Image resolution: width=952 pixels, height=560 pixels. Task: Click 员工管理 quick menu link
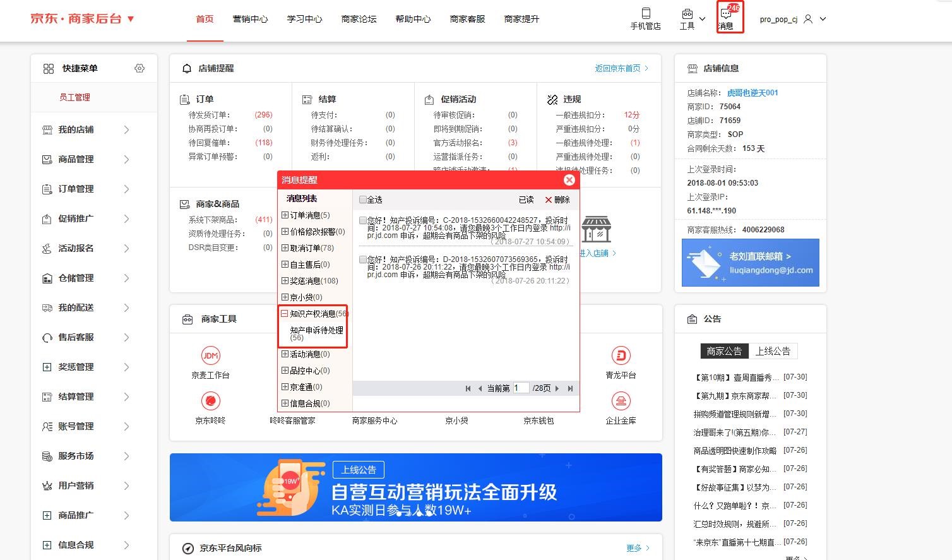tap(74, 97)
